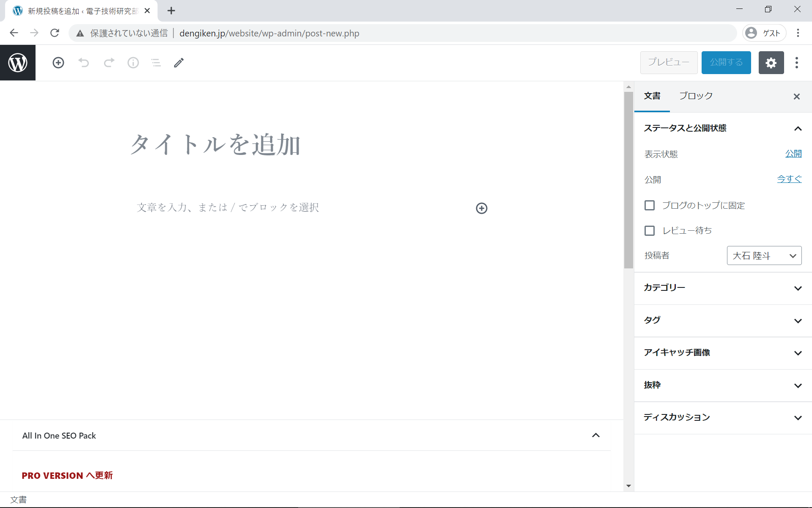Expand the 抜粋 panel
This screenshot has height=508, width=812.
(x=723, y=385)
